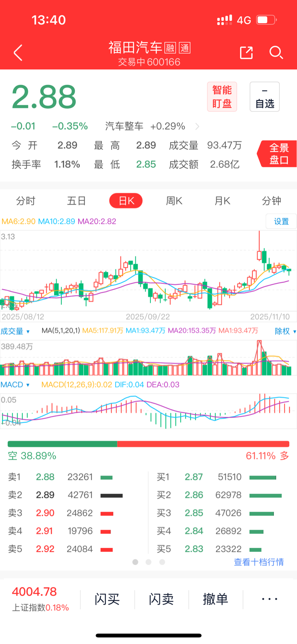Tap 空 38.89% percentage label
Viewport: 297px width, 644px height.
(32, 456)
